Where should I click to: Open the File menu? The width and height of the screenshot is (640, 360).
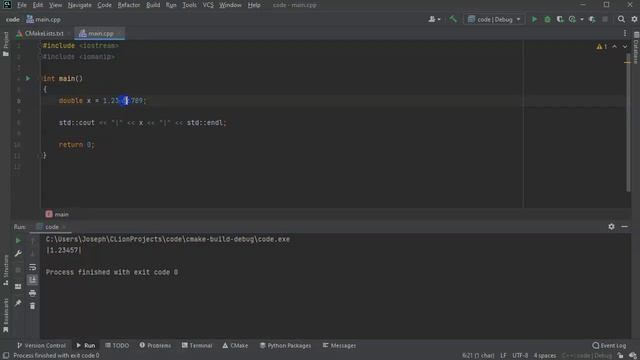[x=22, y=5]
